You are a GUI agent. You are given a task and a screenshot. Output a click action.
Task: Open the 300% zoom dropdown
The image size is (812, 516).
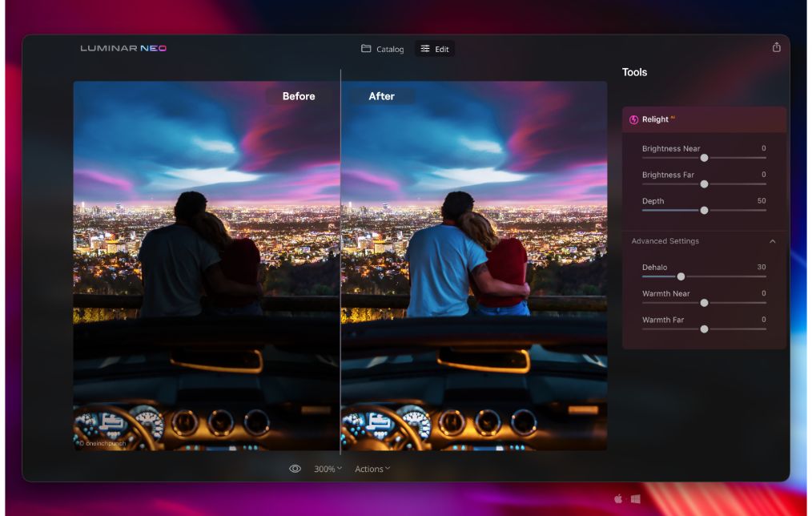click(328, 469)
